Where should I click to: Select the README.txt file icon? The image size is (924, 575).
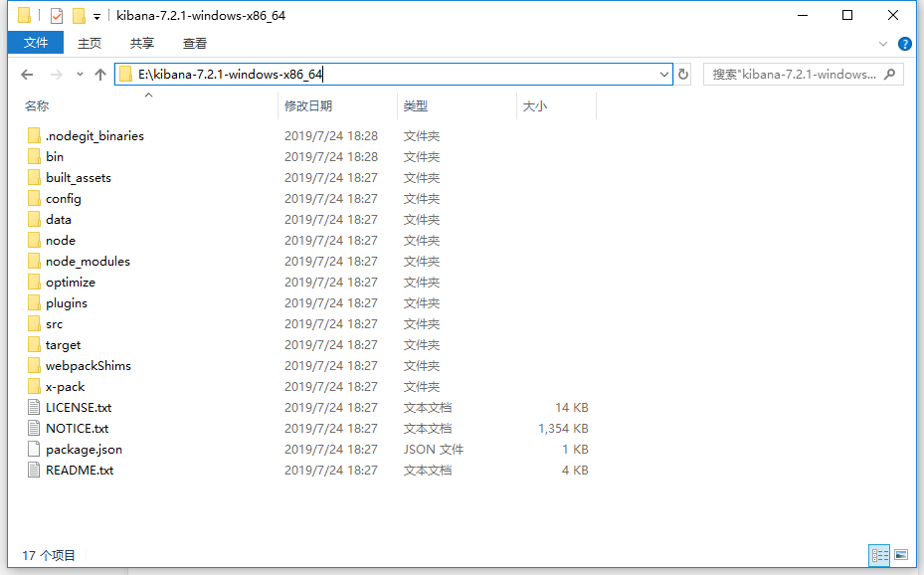click(34, 471)
